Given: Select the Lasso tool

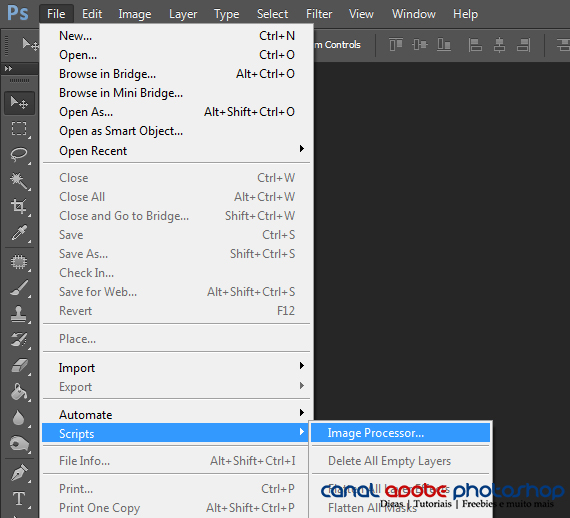Looking at the screenshot, I should (x=19, y=155).
